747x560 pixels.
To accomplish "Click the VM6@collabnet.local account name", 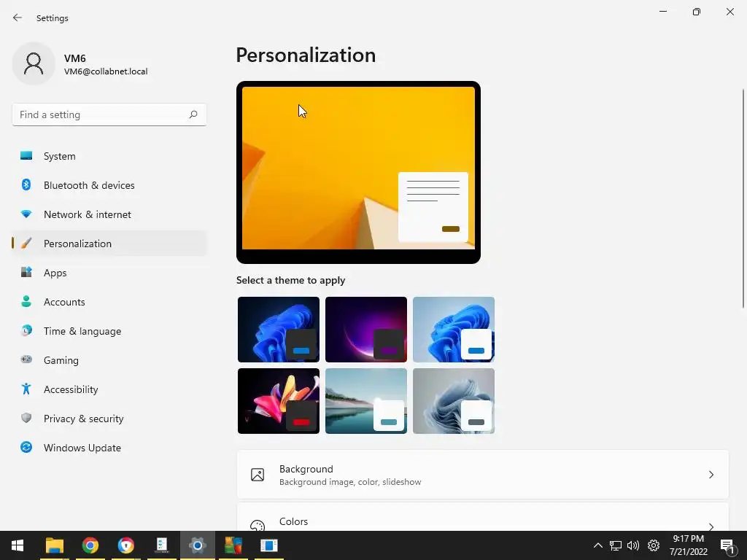I will (x=106, y=71).
